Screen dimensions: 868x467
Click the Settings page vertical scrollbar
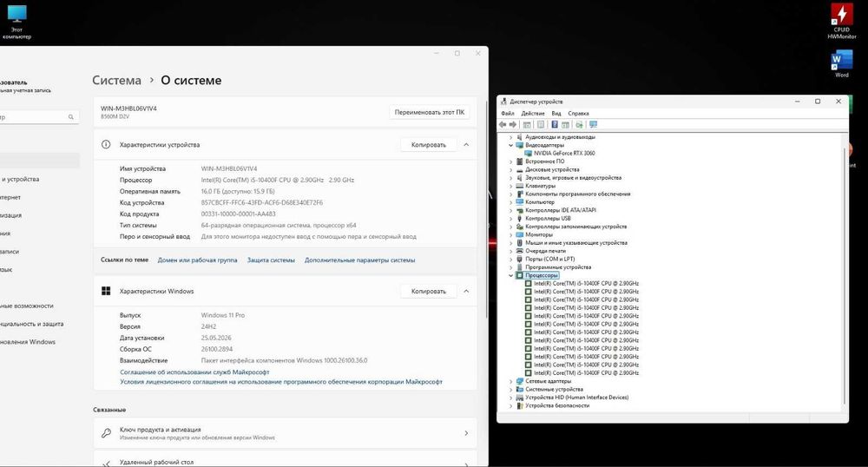[x=487, y=210]
